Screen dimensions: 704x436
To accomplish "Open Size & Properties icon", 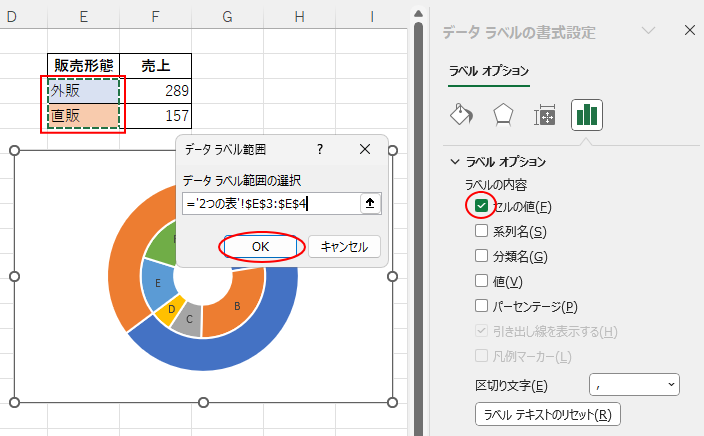I will click(x=545, y=115).
